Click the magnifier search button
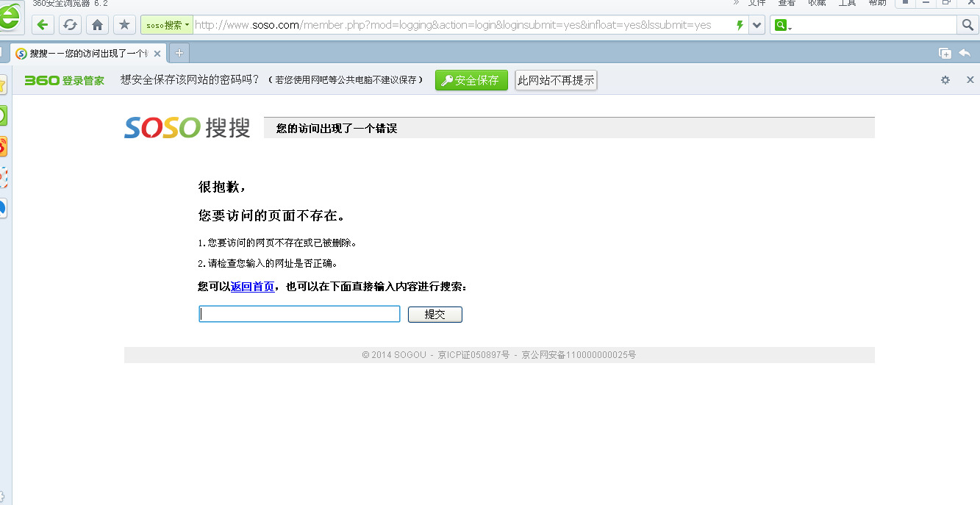Image resolution: width=980 pixels, height=505 pixels. tap(968, 25)
